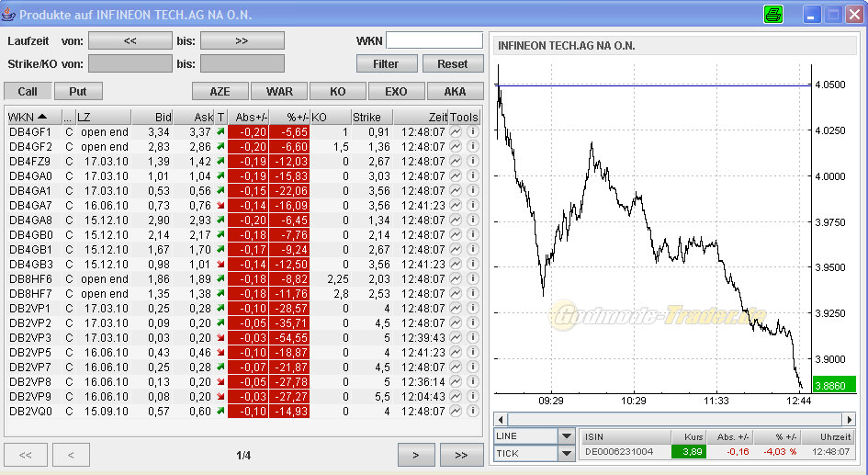Screen dimensions: 868x475
Task: Click chart scrollbar left arrow
Action: [501, 420]
